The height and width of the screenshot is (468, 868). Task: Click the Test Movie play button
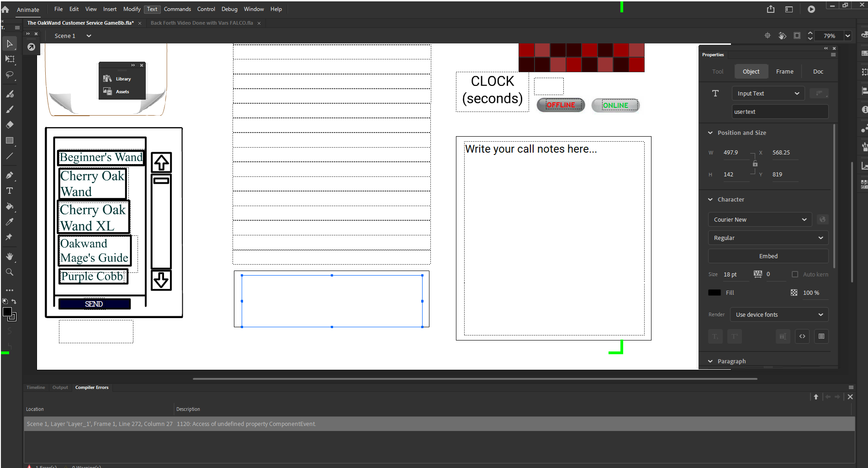coord(812,9)
